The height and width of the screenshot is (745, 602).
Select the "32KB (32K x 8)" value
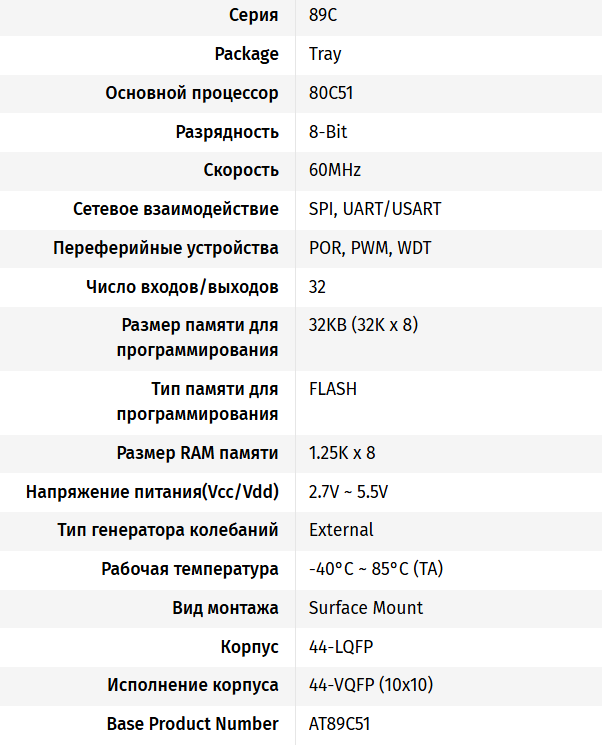[364, 325]
